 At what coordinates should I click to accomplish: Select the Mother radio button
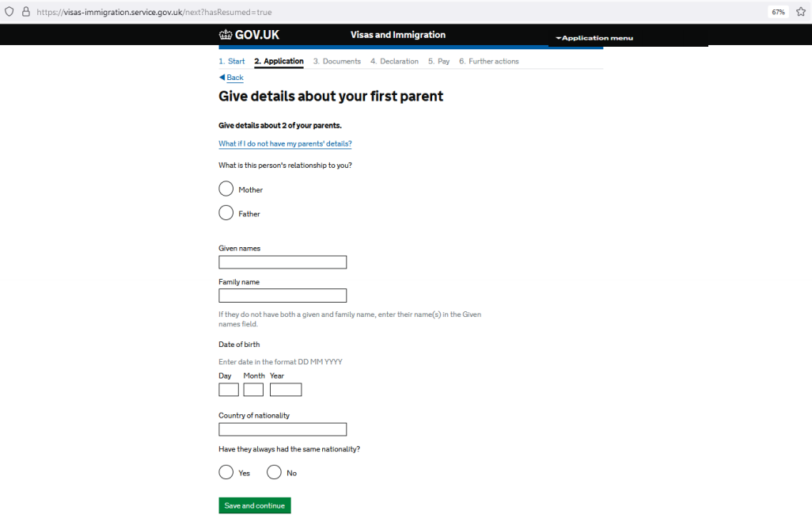point(226,189)
